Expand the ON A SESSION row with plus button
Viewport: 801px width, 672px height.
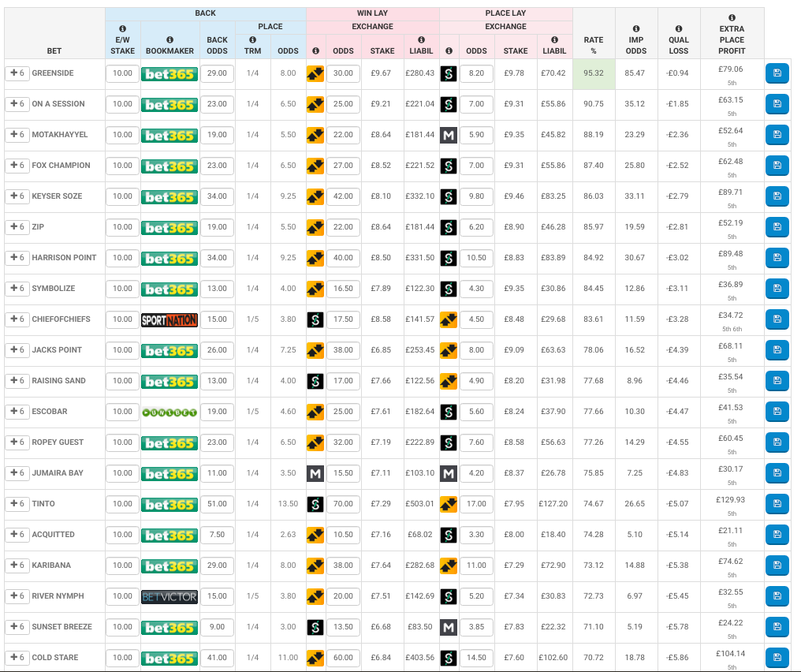17,104
